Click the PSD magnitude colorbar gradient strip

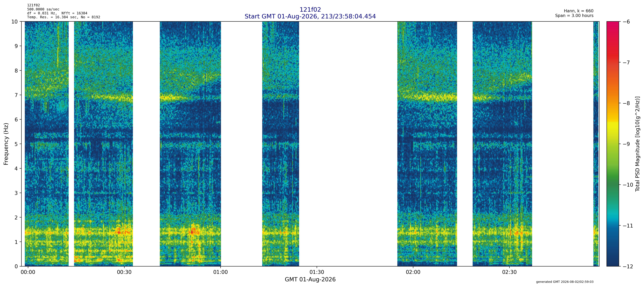coord(613,144)
